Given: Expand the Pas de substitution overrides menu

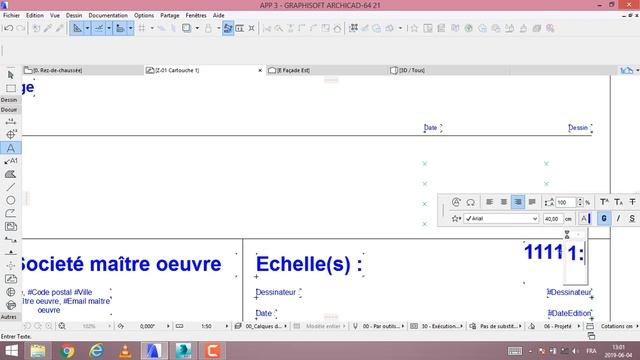Looking at the screenshot, I should coord(520,326).
